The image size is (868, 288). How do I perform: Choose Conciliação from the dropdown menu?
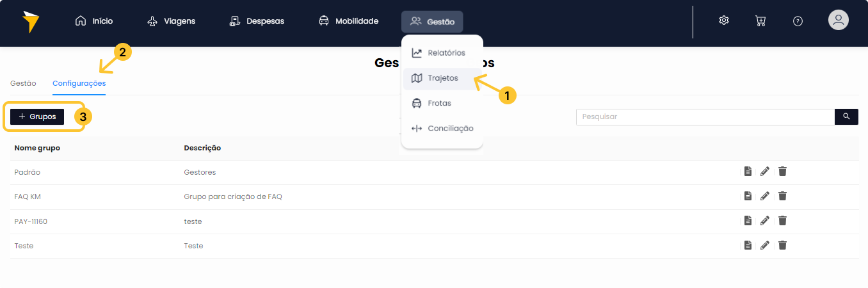click(442, 129)
